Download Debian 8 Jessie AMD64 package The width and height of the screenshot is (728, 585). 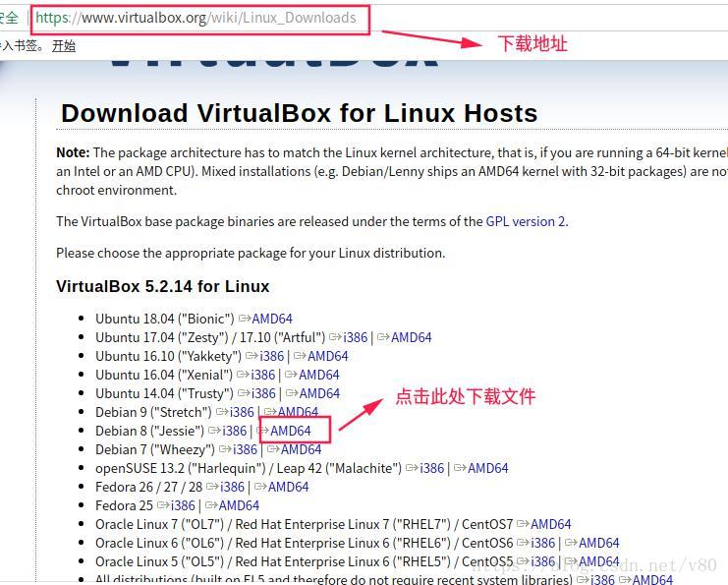pos(290,431)
